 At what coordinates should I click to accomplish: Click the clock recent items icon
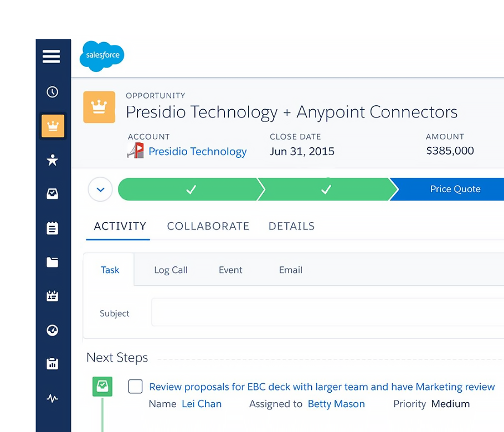tap(53, 92)
